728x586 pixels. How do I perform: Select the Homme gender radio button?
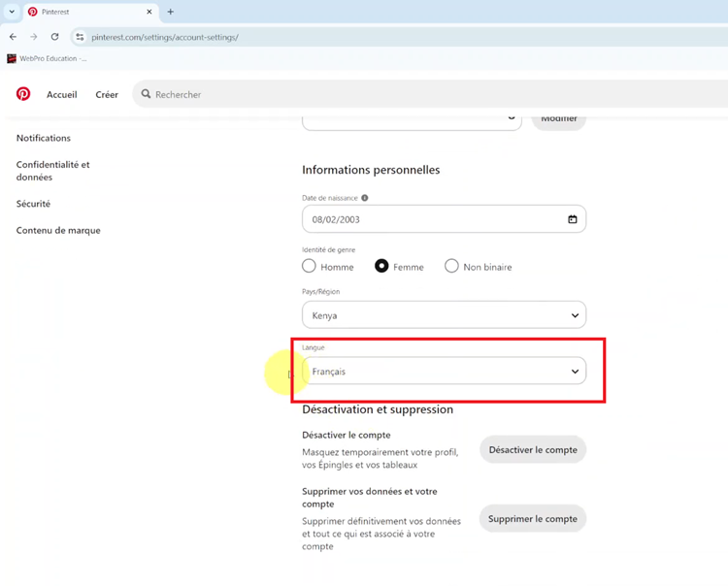tap(309, 266)
